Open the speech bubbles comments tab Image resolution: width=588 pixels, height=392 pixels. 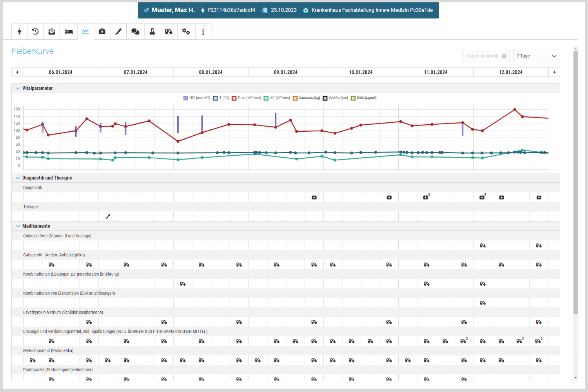(x=135, y=32)
